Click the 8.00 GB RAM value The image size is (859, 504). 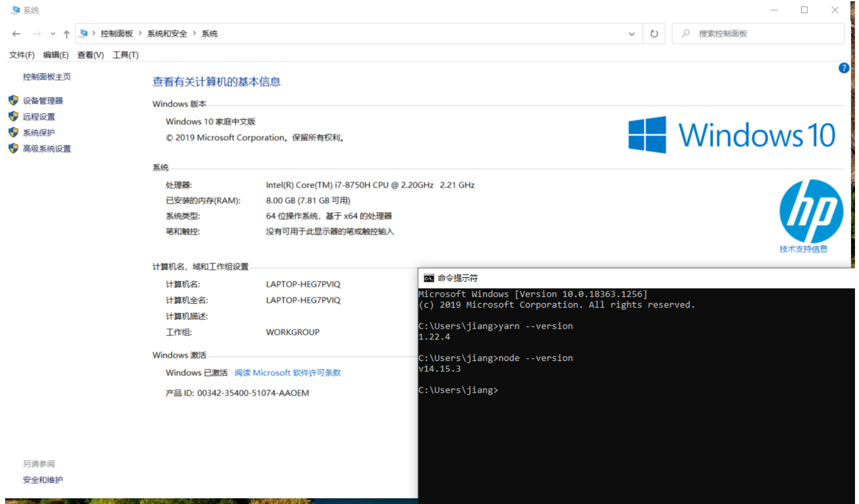point(308,200)
